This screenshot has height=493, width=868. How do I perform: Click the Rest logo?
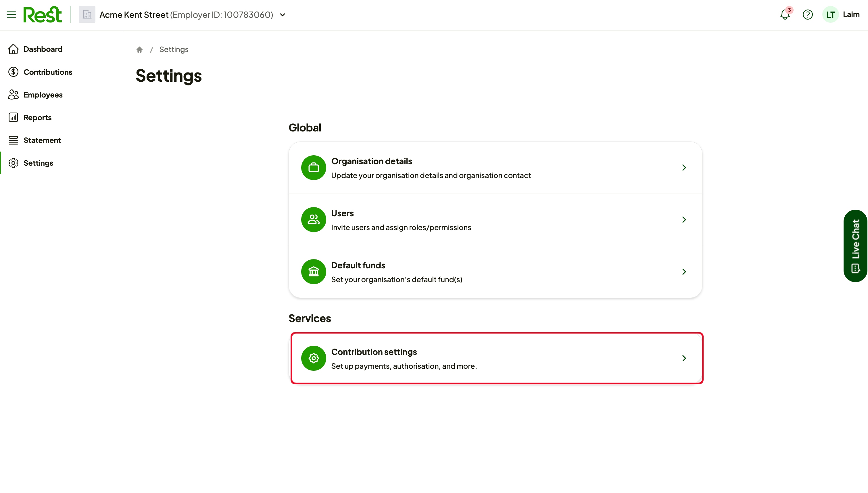(x=43, y=15)
